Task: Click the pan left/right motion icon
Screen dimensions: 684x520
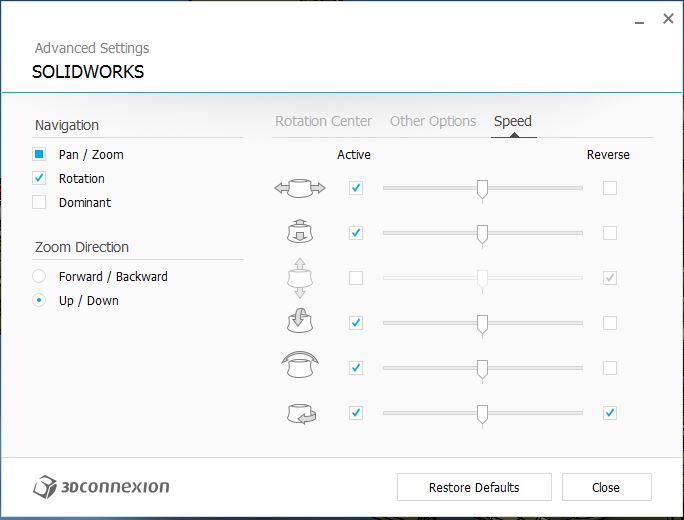Action: [x=300, y=188]
